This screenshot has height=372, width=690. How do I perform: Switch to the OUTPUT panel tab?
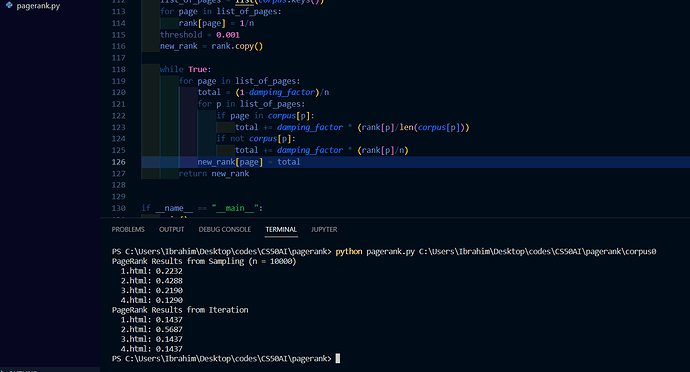click(x=172, y=229)
